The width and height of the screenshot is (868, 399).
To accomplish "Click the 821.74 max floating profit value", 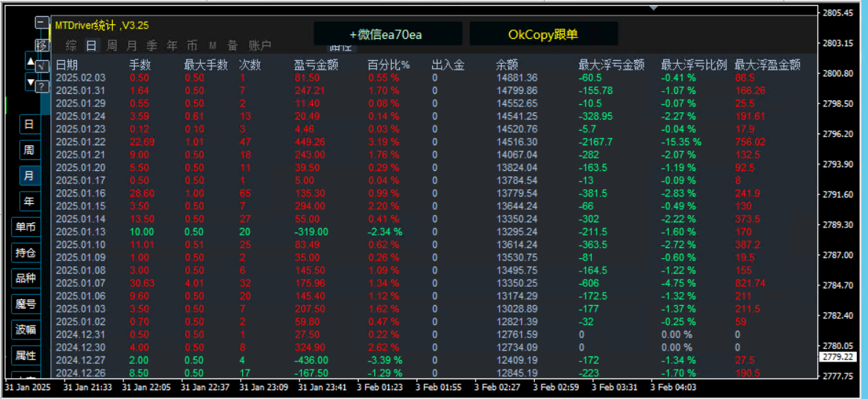I will [750, 283].
